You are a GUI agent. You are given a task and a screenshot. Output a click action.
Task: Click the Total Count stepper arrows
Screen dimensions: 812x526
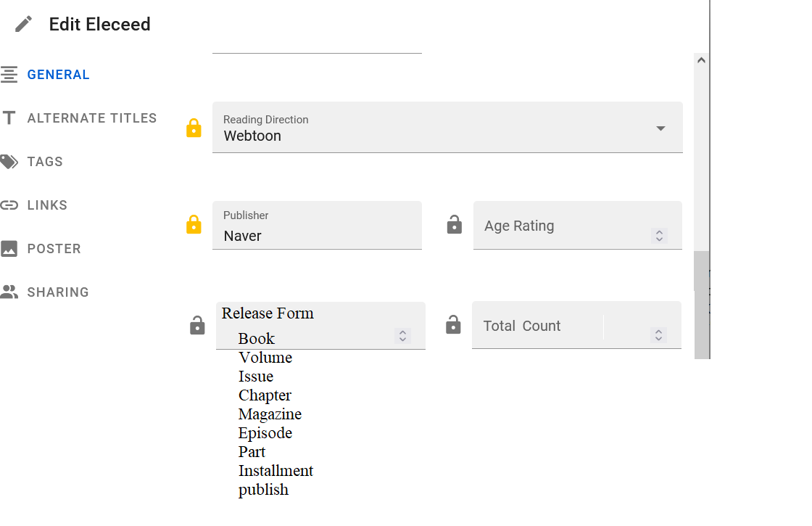coord(658,334)
